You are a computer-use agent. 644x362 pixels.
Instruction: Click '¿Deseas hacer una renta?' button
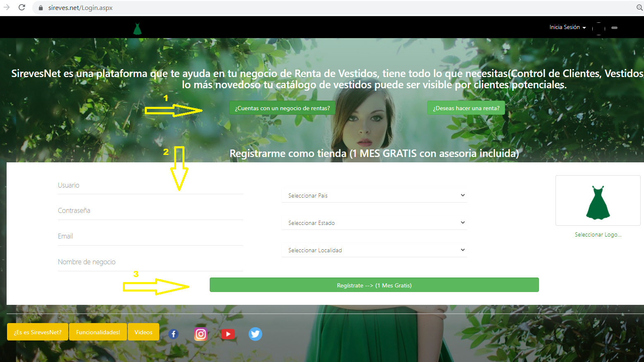[x=466, y=108]
